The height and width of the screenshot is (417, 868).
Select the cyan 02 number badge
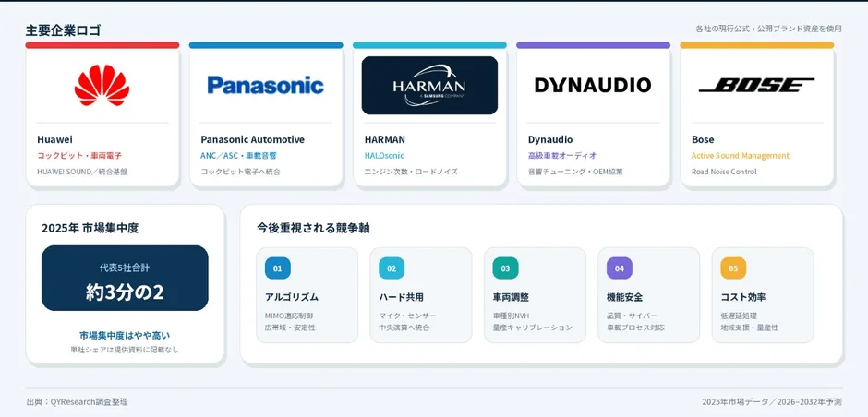(x=392, y=268)
